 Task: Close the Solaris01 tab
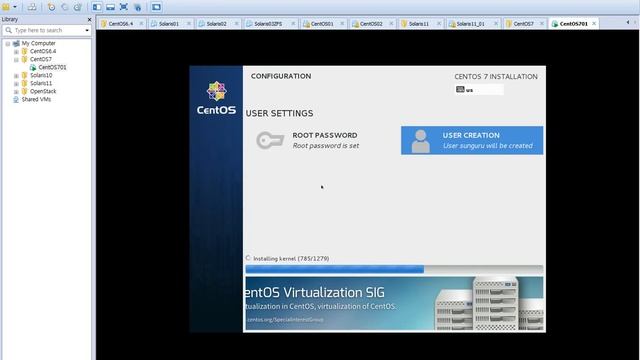pyautogui.click(x=189, y=24)
